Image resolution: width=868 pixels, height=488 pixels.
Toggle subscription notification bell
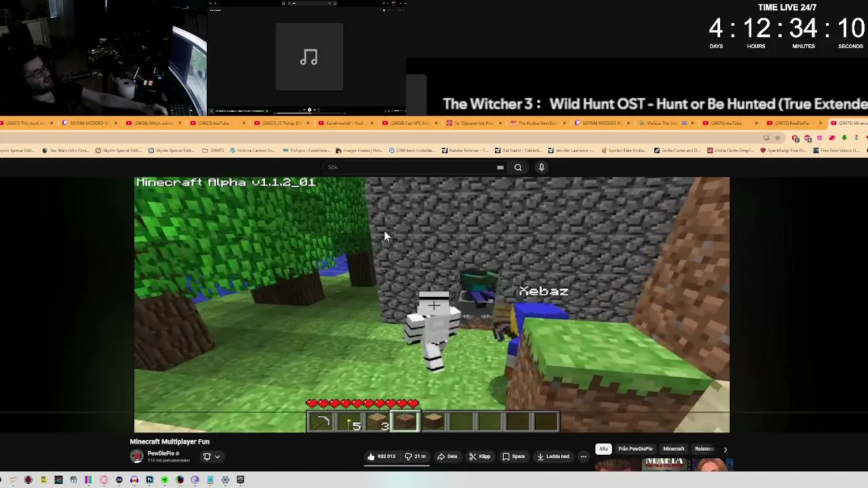click(207, 457)
